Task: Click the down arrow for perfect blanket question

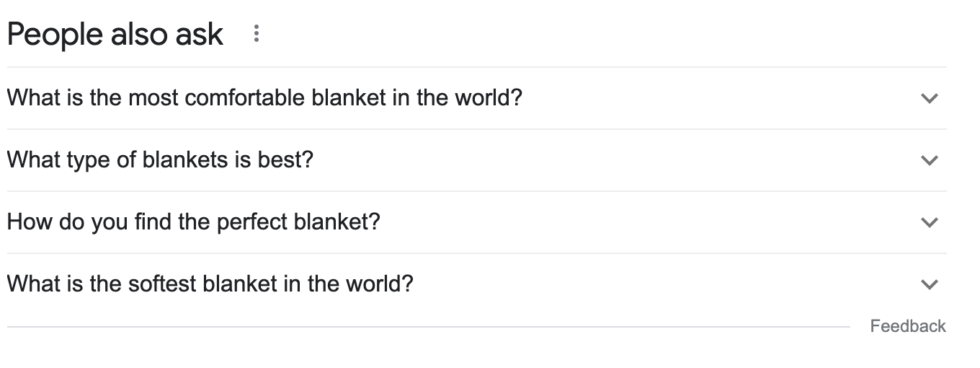Action: 930,222
